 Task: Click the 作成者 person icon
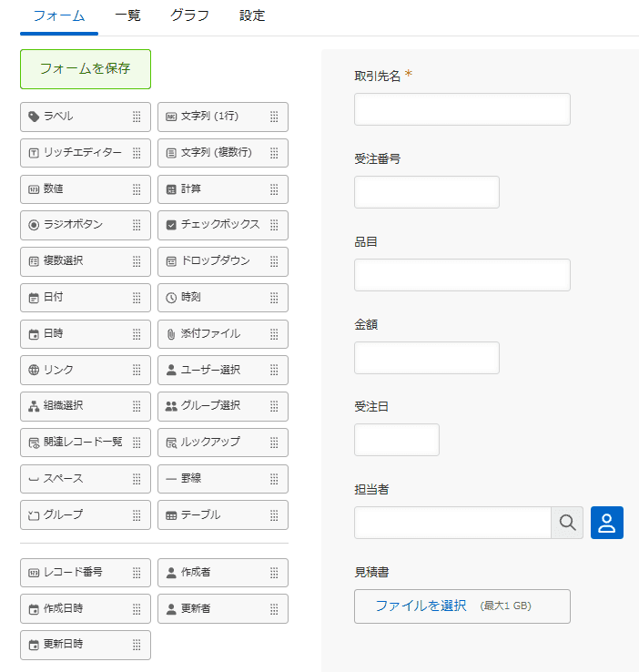coord(171,573)
